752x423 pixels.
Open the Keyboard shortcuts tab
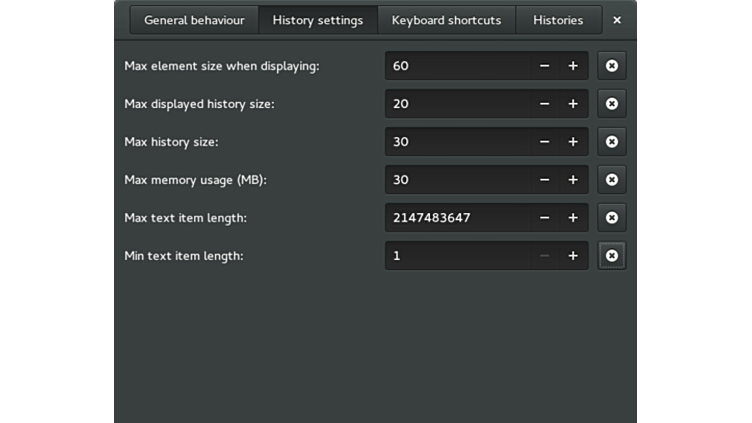[446, 20]
